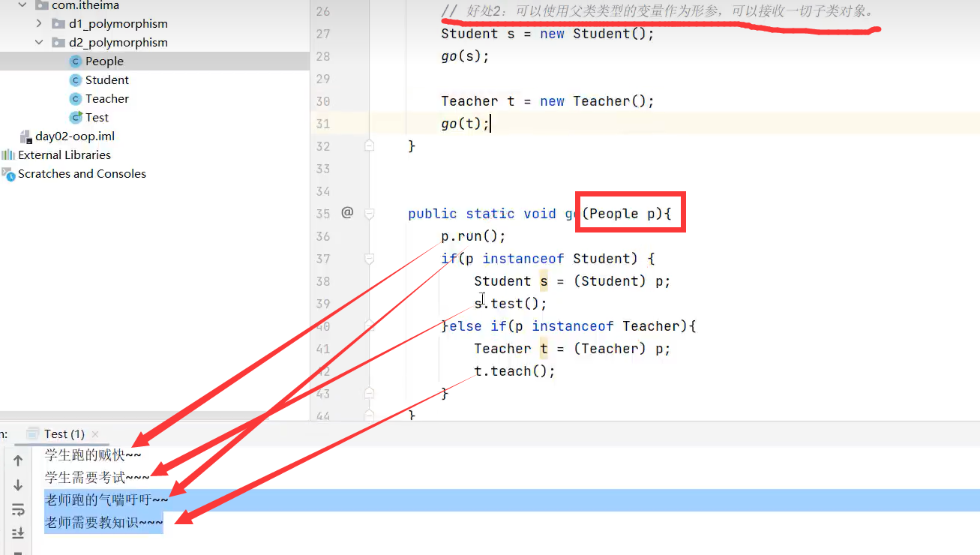Click the class icon beside Teacher
Viewport: 980px width, 555px height.
(x=75, y=99)
